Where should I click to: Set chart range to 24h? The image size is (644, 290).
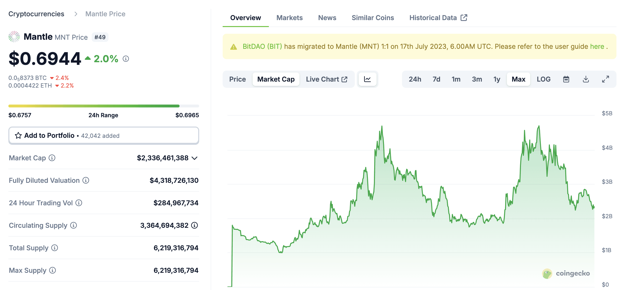[415, 79]
